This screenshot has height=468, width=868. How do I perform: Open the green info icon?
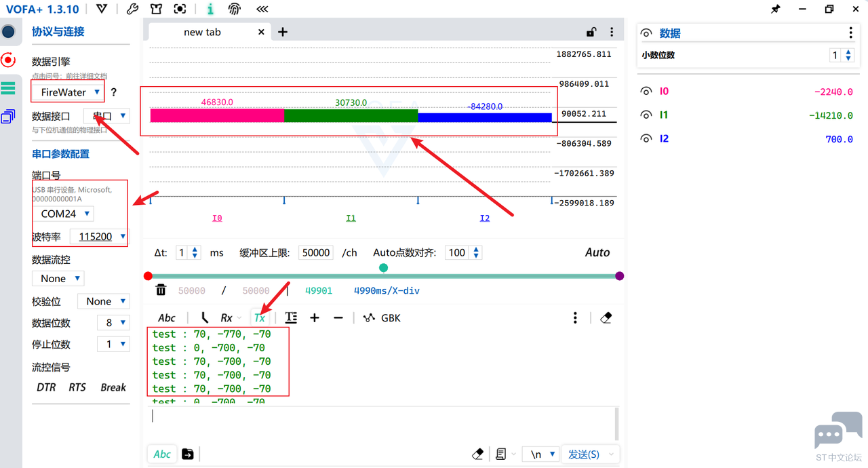[210, 9]
